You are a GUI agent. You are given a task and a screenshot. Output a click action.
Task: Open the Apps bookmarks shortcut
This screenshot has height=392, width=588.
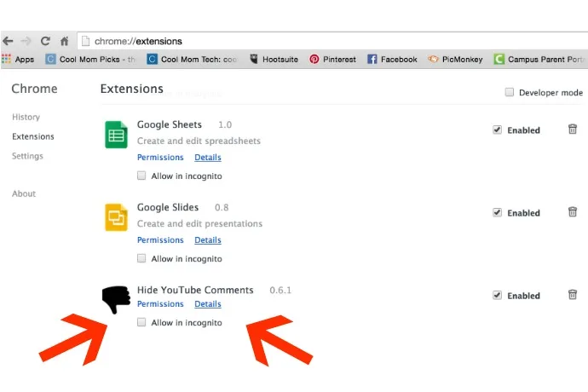click(18, 60)
